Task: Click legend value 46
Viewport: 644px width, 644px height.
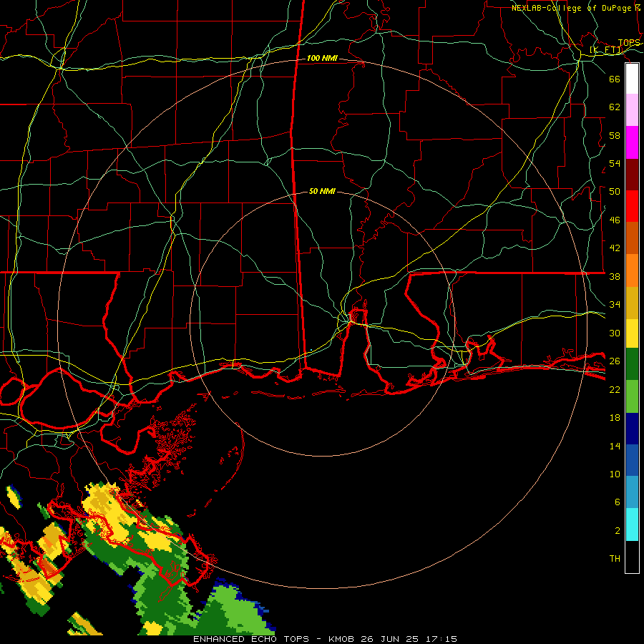Action: [x=615, y=220]
